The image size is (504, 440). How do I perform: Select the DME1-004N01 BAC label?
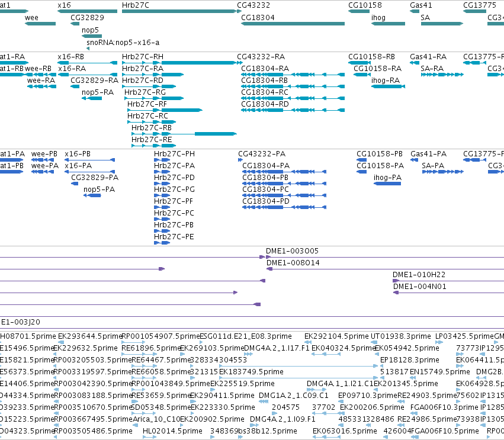click(x=420, y=287)
